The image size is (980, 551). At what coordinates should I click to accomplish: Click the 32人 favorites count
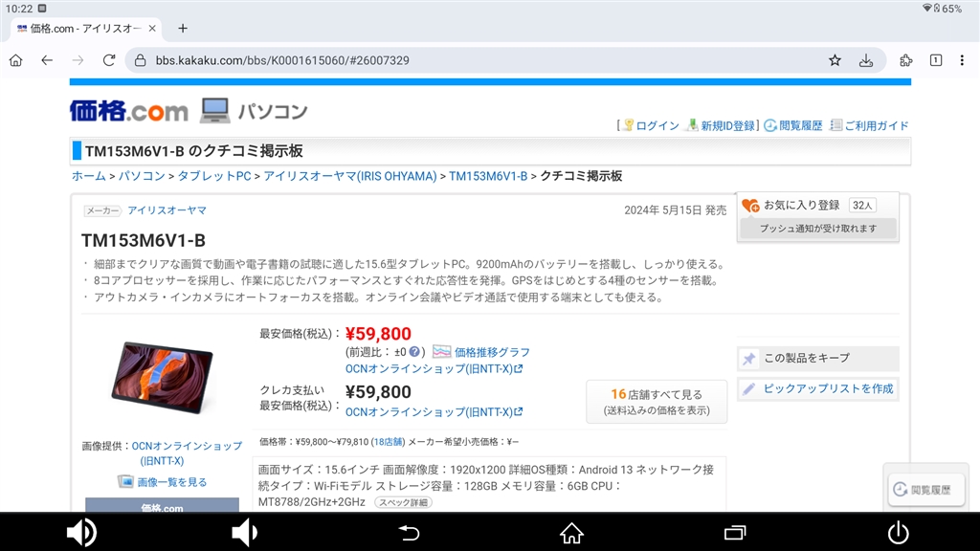tap(862, 205)
